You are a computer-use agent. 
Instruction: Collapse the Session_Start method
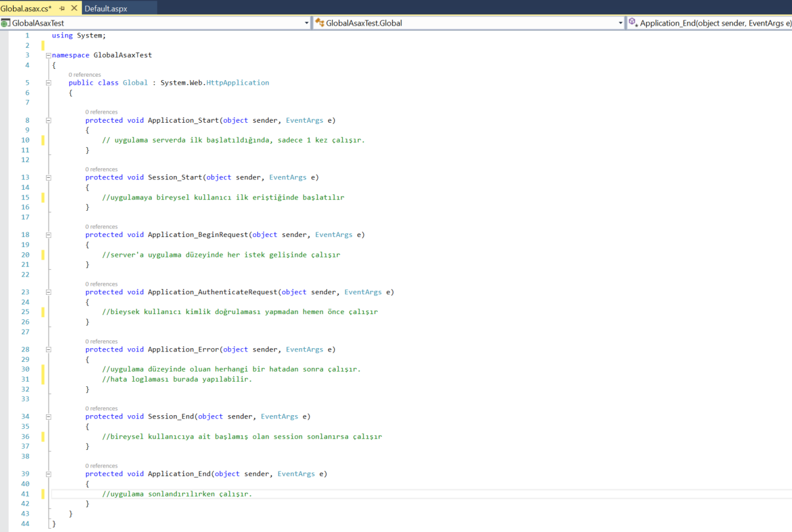(x=48, y=177)
